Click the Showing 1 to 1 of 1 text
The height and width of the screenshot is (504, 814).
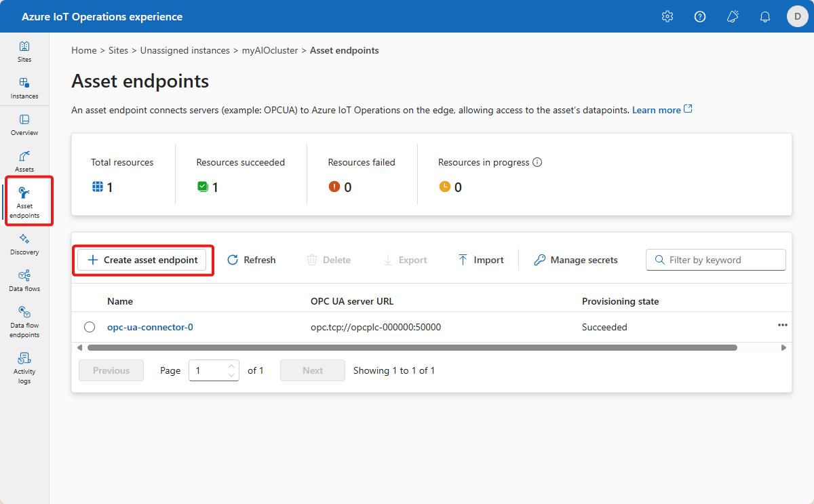(x=394, y=370)
